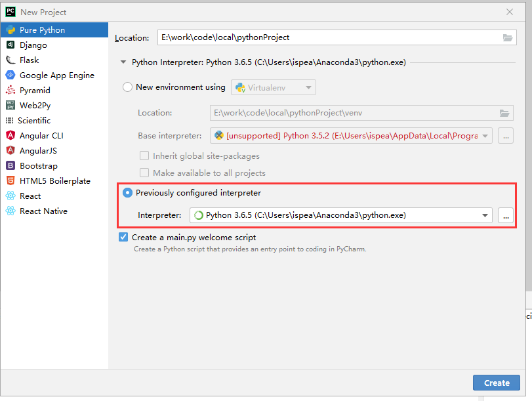Select Previously configured interpreter radio button

127,193
